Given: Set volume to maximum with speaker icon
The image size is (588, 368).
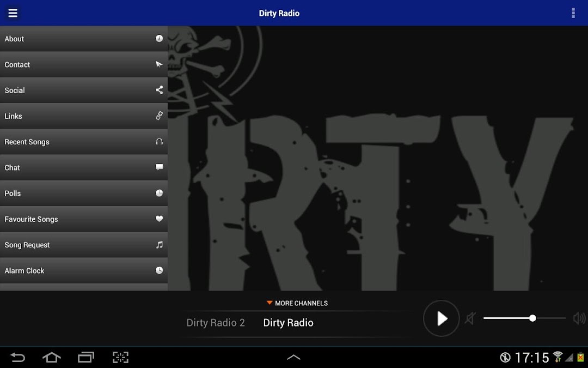Looking at the screenshot, I should coord(579,318).
